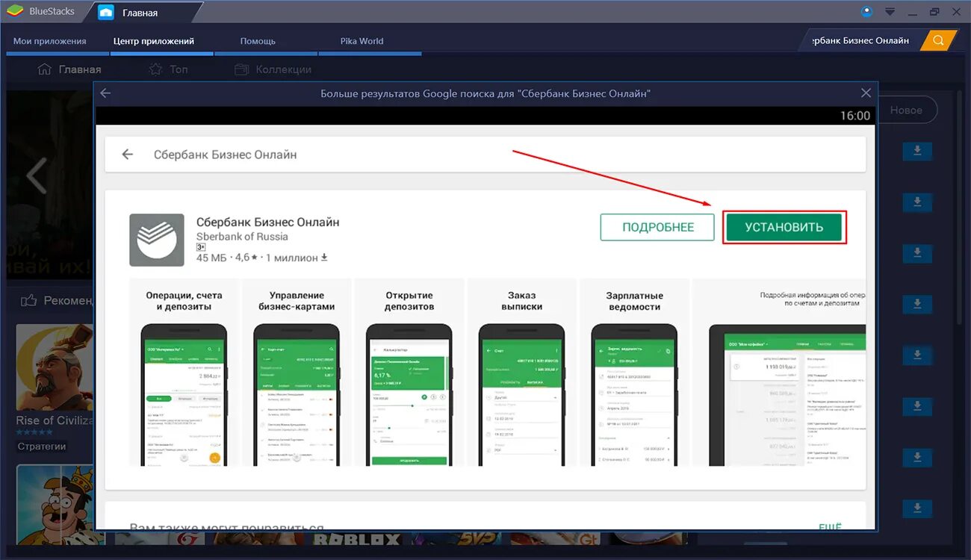Open the Коллекции section
The width and height of the screenshot is (971, 560).
pos(273,69)
